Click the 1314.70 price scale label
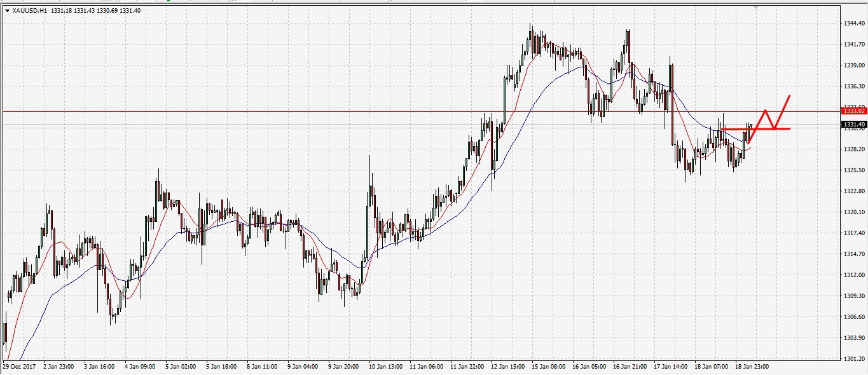This screenshot has height=375, width=868. click(x=853, y=254)
